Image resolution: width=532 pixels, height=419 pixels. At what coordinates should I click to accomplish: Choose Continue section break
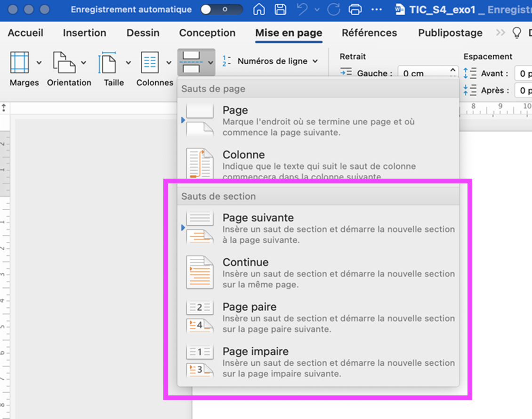pos(318,272)
